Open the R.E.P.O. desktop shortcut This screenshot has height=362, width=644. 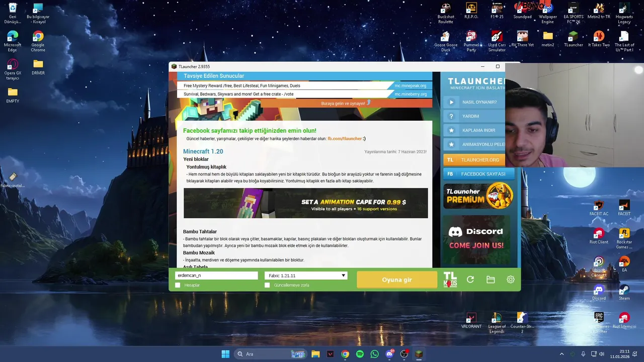click(x=471, y=11)
